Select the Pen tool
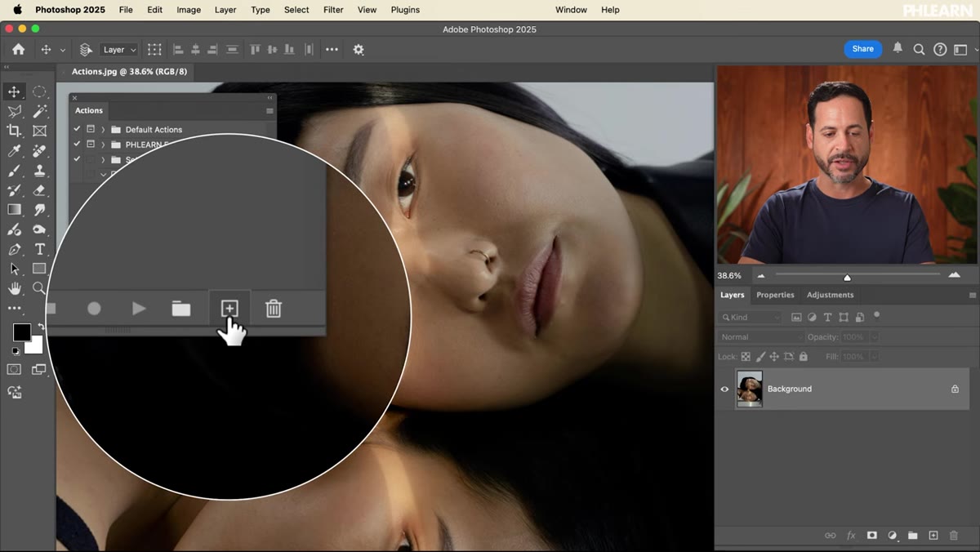Screen dimensions: 980x552 tap(14, 249)
